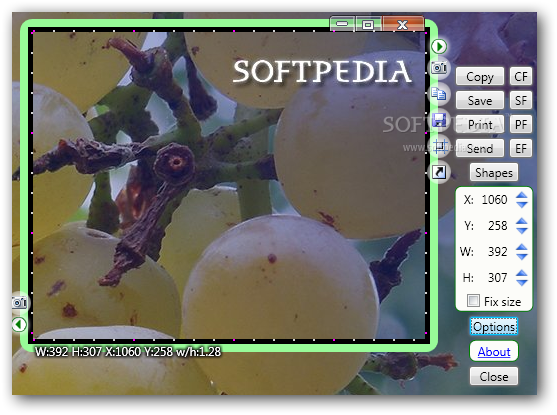The width and height of the screenshot is (557, 415).
Task: Click the Print button
Action: tap(480, 124)
